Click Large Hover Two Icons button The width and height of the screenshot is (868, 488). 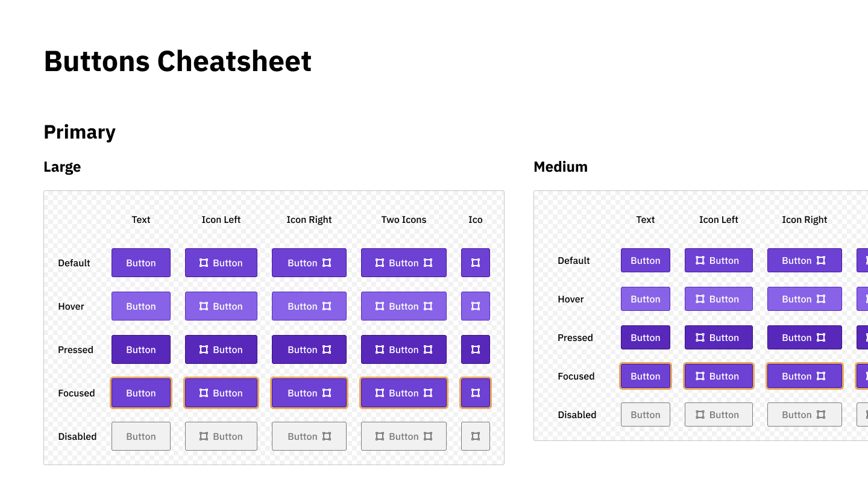404,306
